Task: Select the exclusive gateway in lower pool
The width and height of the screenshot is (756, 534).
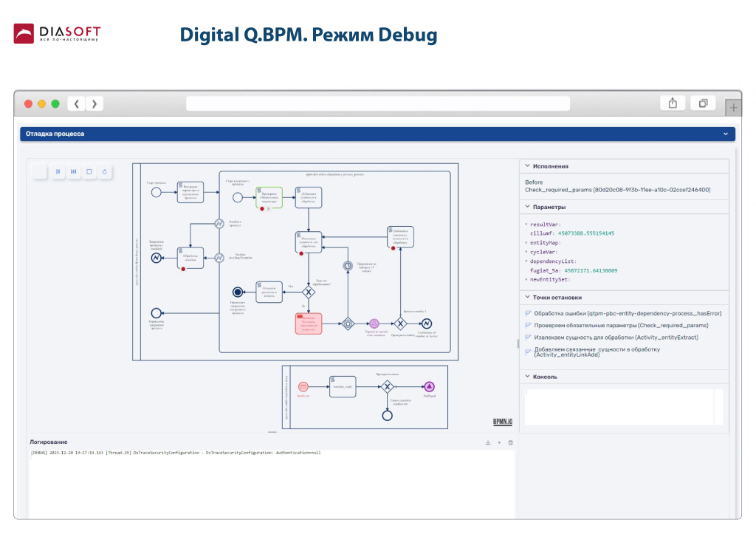Action: coord(387,386)
